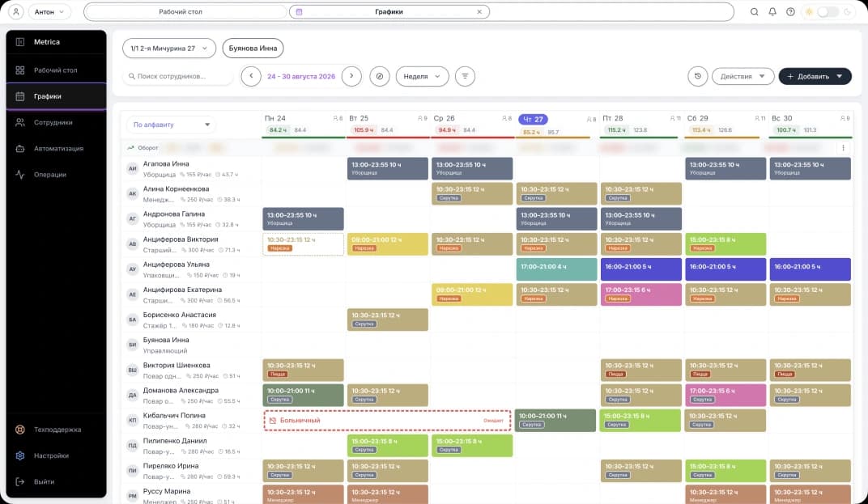Open Техподдержка in the sidebar
This screenshot has width=868, height=504.
(x=56, y=430)
